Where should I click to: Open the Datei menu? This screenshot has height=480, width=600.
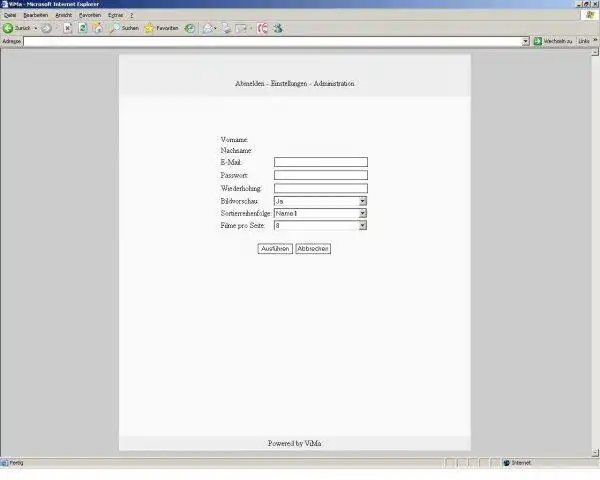click(x=10, y=15)
